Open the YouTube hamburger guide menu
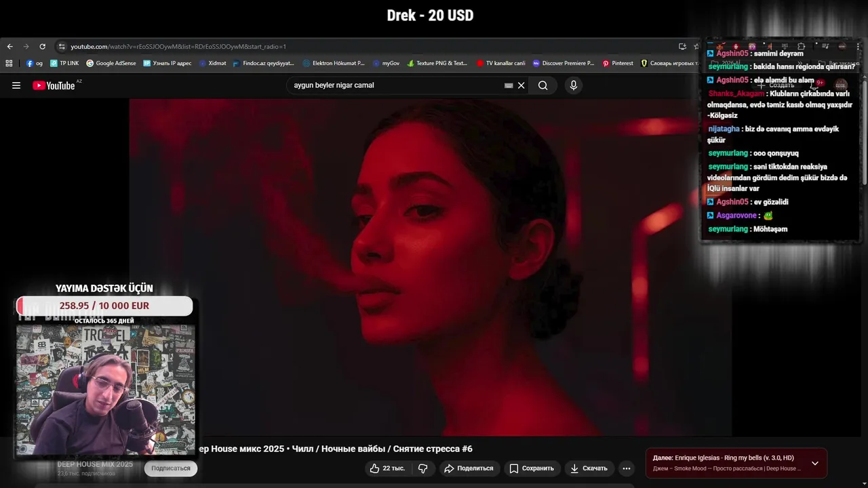 click(x=16, y=85)
